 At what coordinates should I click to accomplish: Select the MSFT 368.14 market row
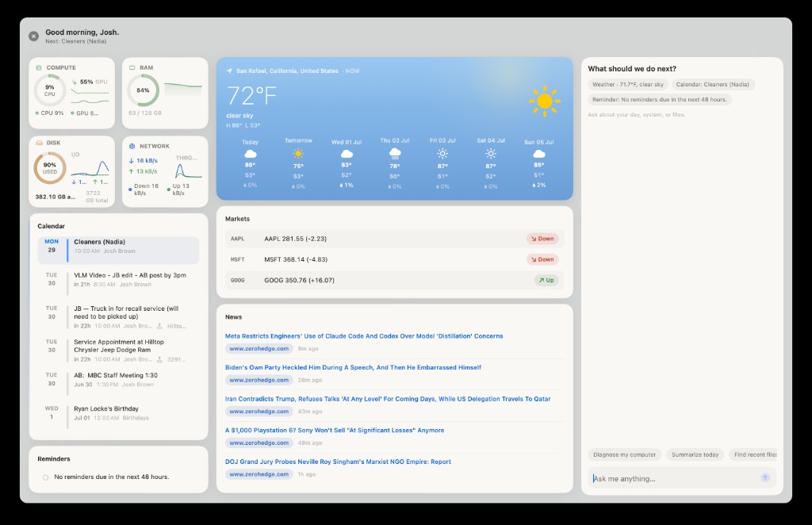point(395,259)
